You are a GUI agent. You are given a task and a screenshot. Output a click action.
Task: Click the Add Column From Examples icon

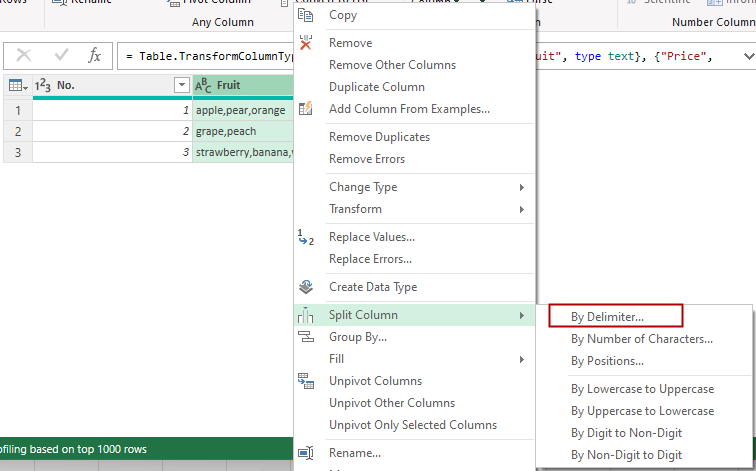pos(306,109)
